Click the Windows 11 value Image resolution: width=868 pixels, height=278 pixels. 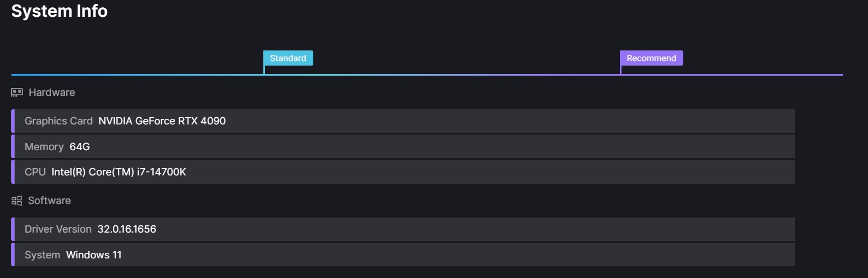pyautogui.click(x=94, y=255)
